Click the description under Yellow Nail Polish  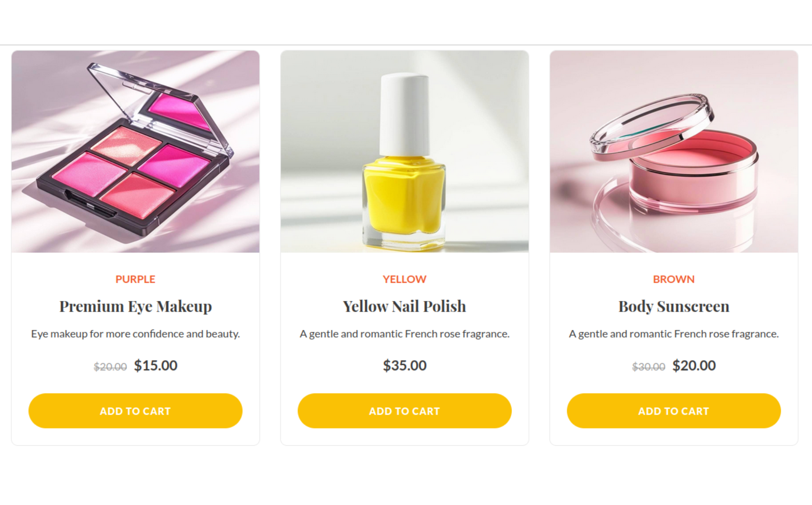[x=405, y=334]
